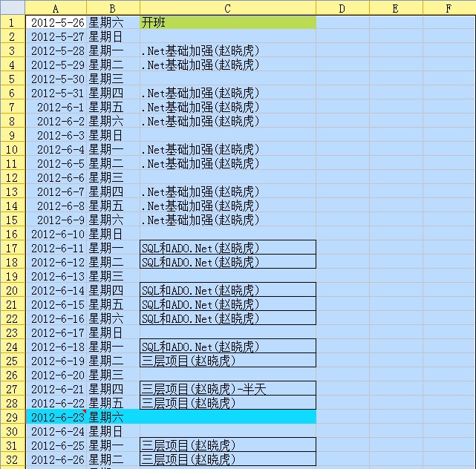Click date cell 2012-5-28

click(56, 50)
